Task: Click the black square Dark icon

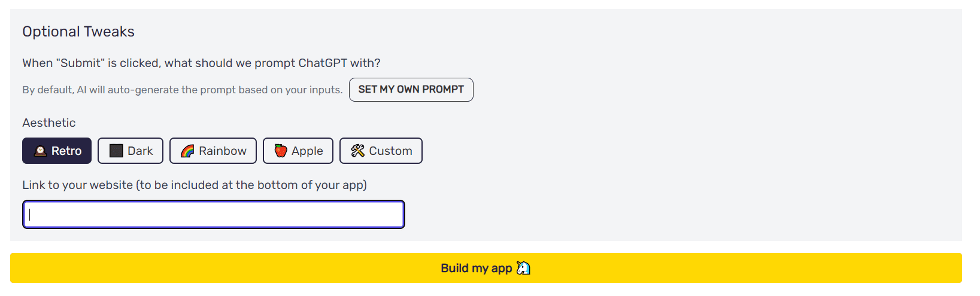Action: click(x=116, y=151)
